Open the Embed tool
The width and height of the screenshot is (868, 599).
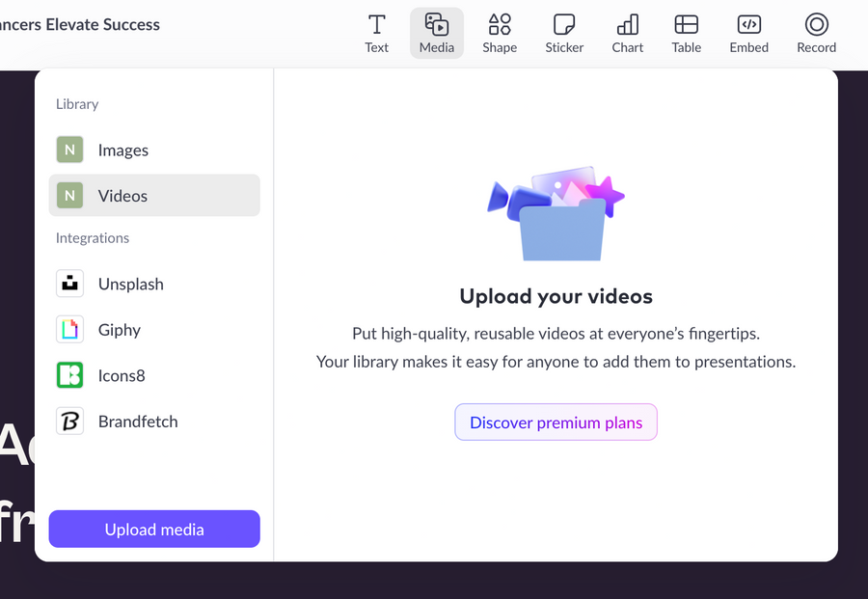click(748, 32)
